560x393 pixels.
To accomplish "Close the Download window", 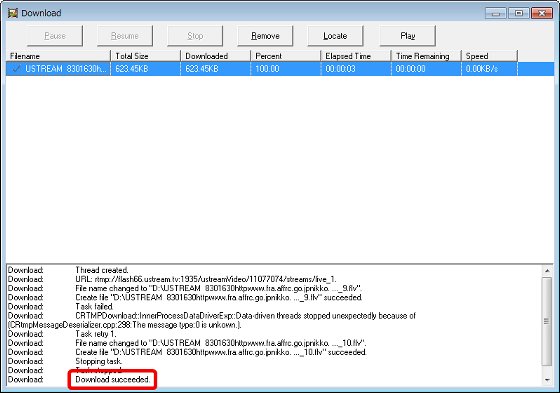I will [542, 14].
